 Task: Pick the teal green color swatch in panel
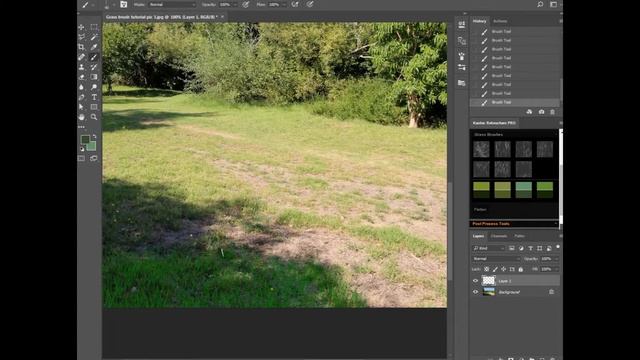[523, 190]
